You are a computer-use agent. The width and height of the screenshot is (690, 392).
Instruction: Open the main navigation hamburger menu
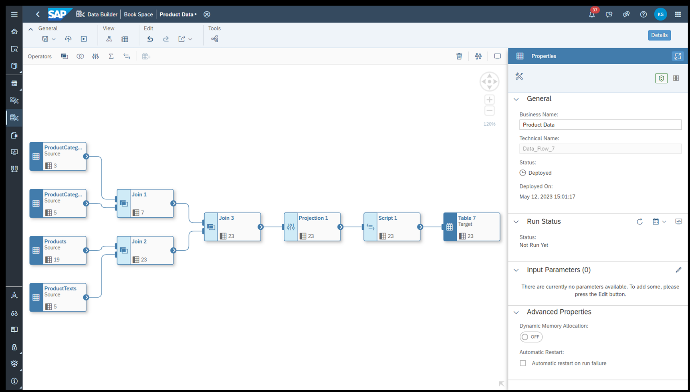pos(14,15)
